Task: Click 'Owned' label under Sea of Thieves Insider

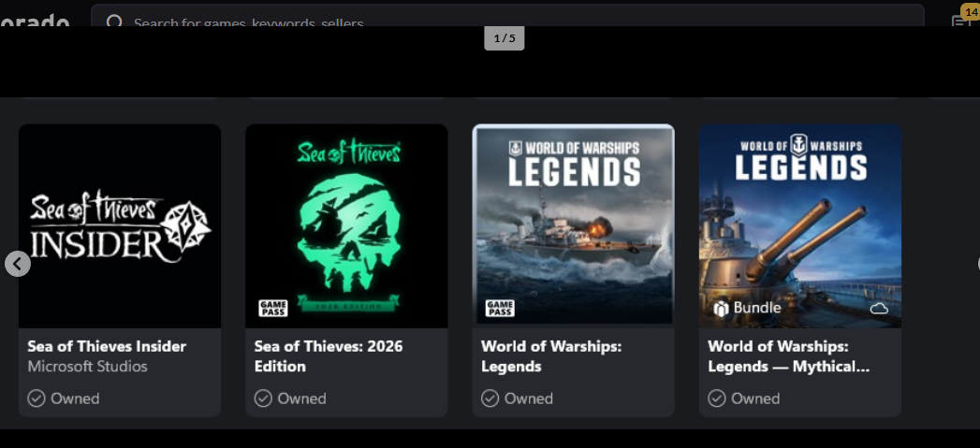Action: tap(75, 398)
